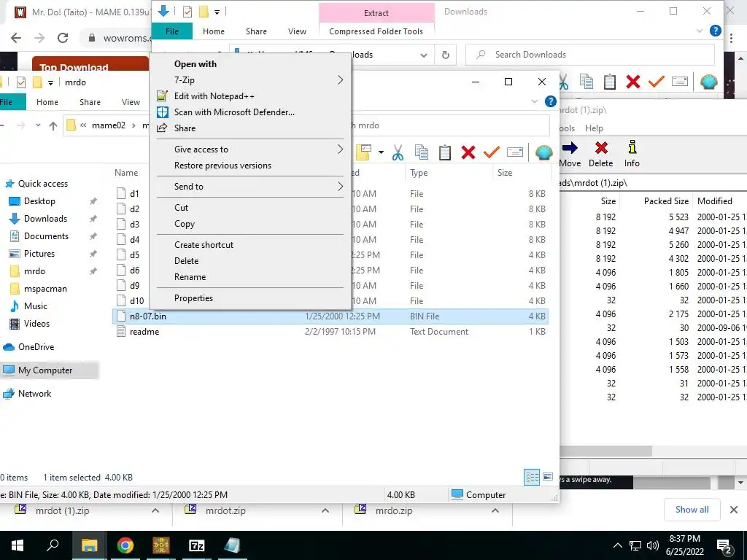Select the readme text document

click(144, 332)
